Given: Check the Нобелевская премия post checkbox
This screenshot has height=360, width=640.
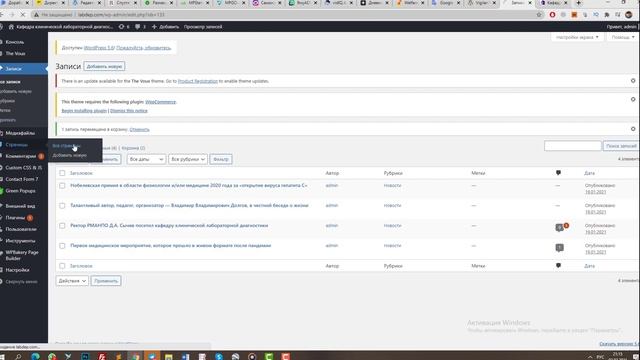Looking at the screenshot, I should click(62, 185).
